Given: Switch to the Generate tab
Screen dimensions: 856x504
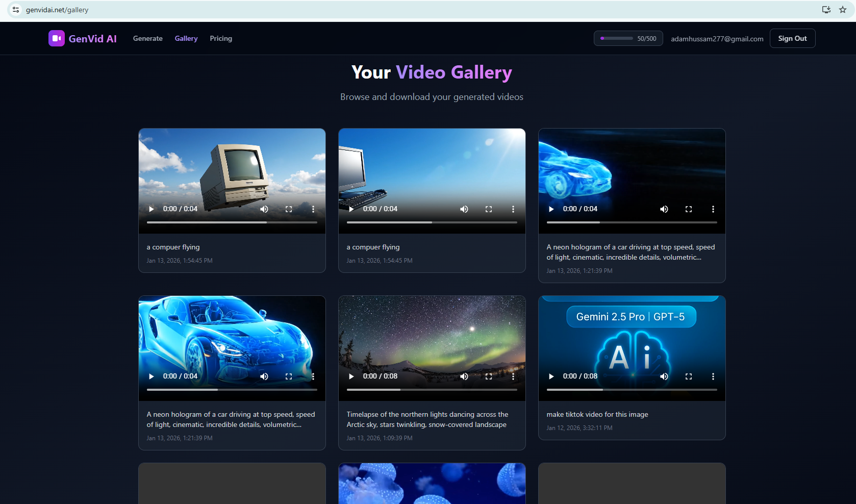Looking at the screenshot, I should tap(147, 38).
